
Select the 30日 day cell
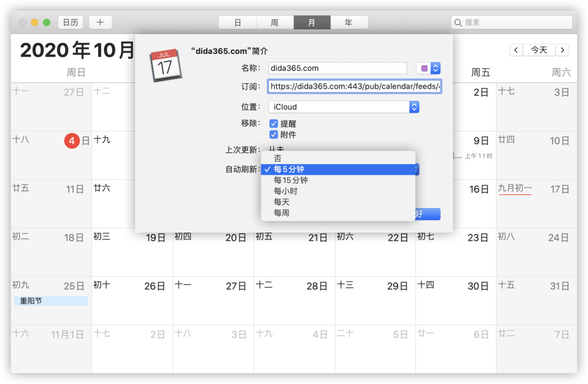(456, 301)
